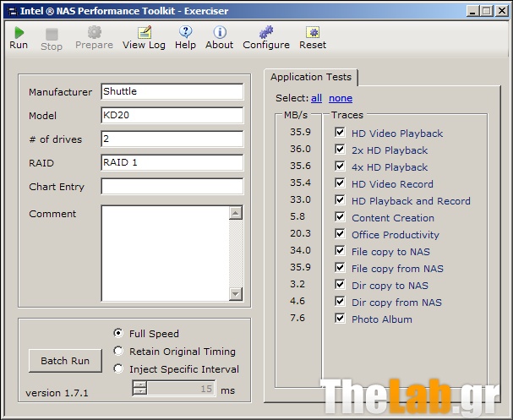The width and height of the screenshot is (513, 420).
Task: Select the Retain Original Timing option
Action: tap(118, 352)
